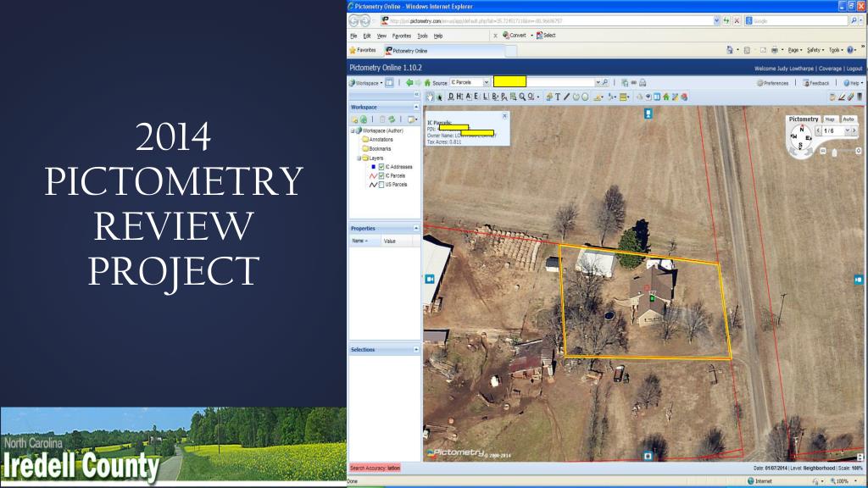Open the Help dropdown in Pictometry bar
Viewport: 868px width, 488px height.
(853, 83)
